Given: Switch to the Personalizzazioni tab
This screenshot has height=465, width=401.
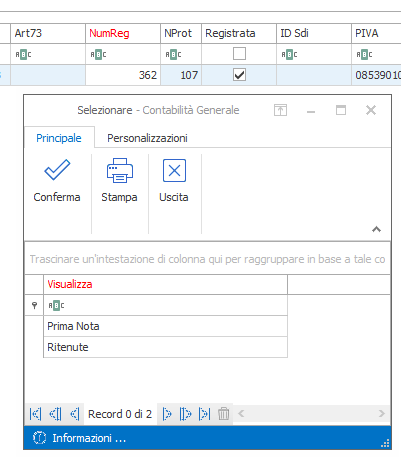Looking at the screenshot, I should (147, 138).
